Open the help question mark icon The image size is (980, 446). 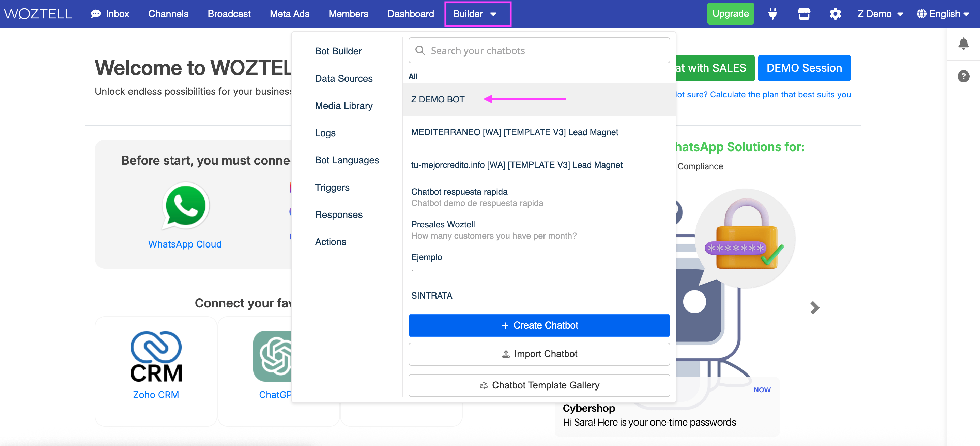[963, 76]
